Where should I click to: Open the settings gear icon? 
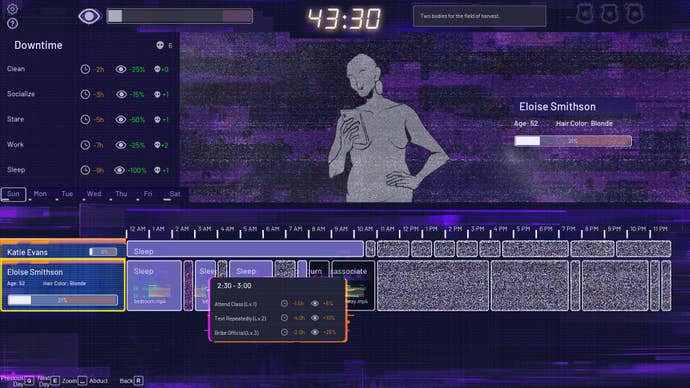[x=12, y=8]
